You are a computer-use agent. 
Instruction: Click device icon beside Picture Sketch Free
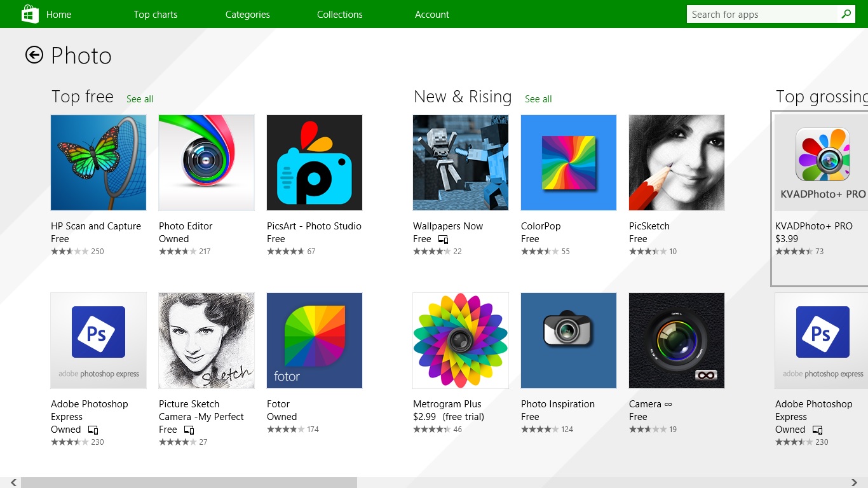pos(189,430)
